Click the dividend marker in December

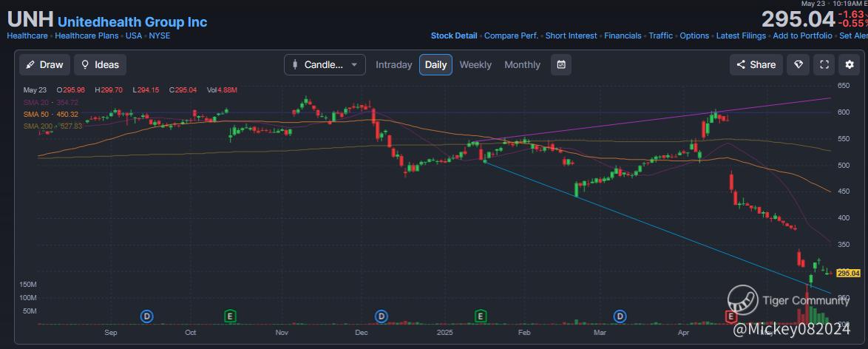(381, 316)
